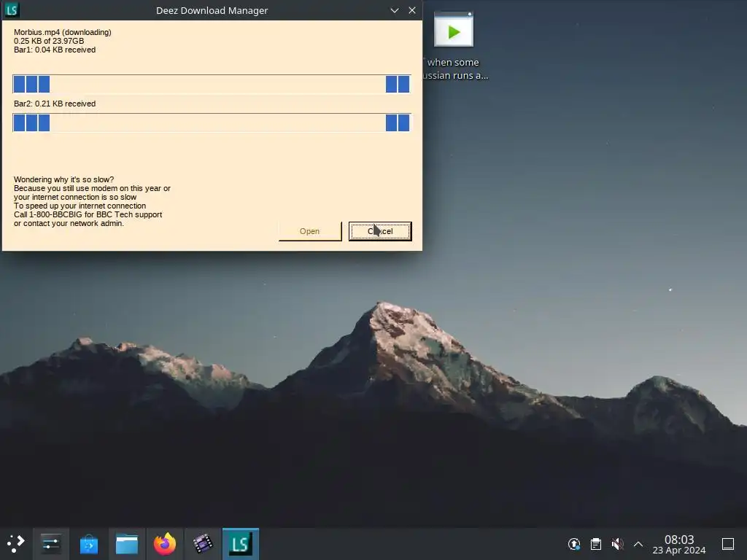This screenshot has width=747, height=560.
Task: Click the "Bar2: 0.21 KB received" label
Action: click(x=55, y=104)
